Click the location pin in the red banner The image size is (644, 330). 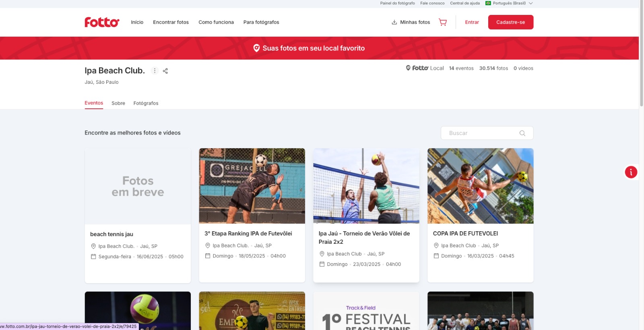[256, 48]
